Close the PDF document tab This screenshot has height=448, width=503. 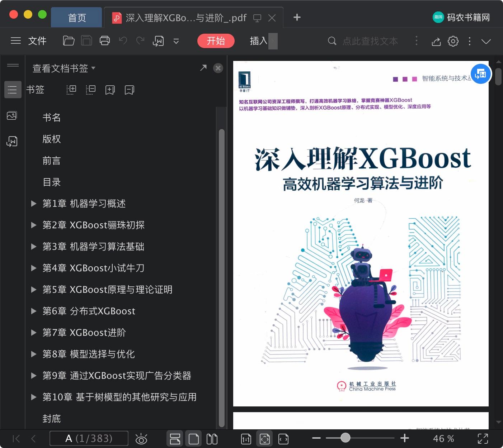coord(272,18)
